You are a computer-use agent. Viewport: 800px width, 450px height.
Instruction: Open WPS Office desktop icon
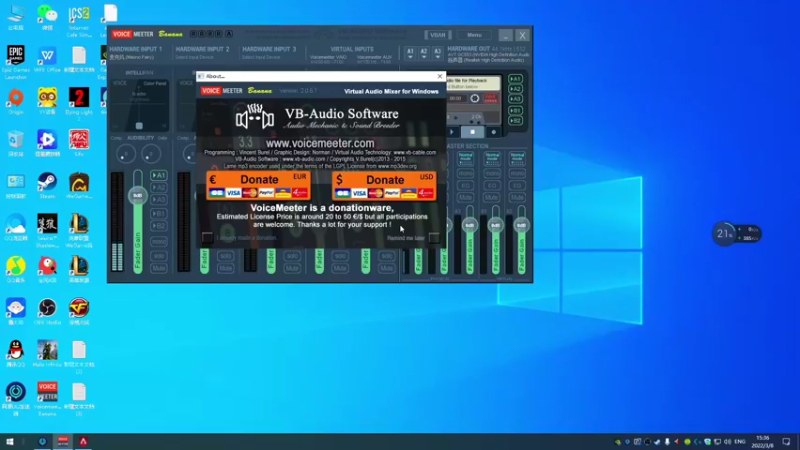[x=47, y=59]
